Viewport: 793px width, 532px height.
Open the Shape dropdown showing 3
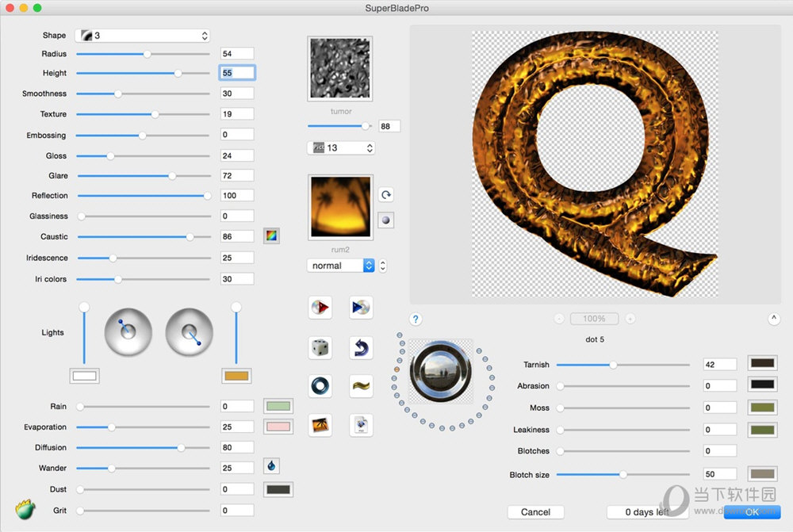pyautogui.click(x=143, y=36)
